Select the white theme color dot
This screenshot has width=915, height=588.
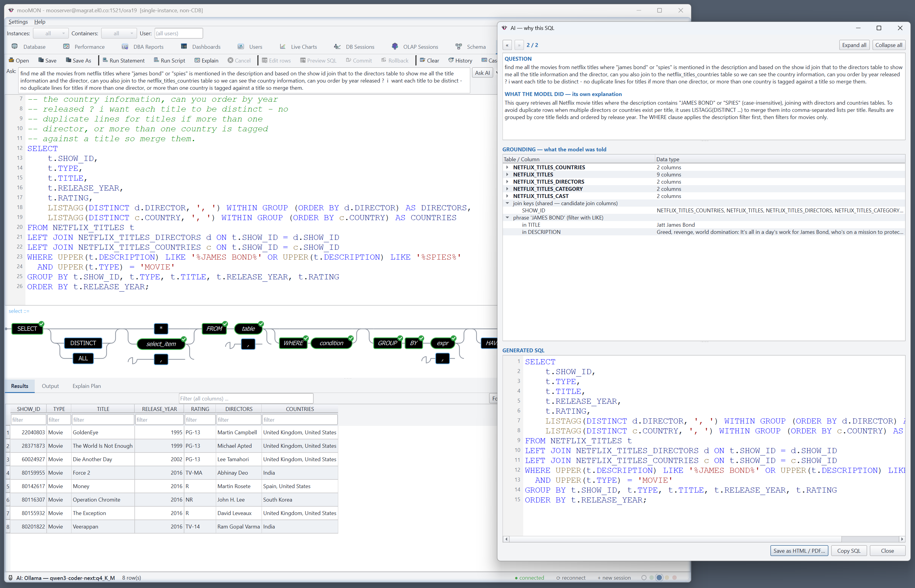tap(644, 578)
